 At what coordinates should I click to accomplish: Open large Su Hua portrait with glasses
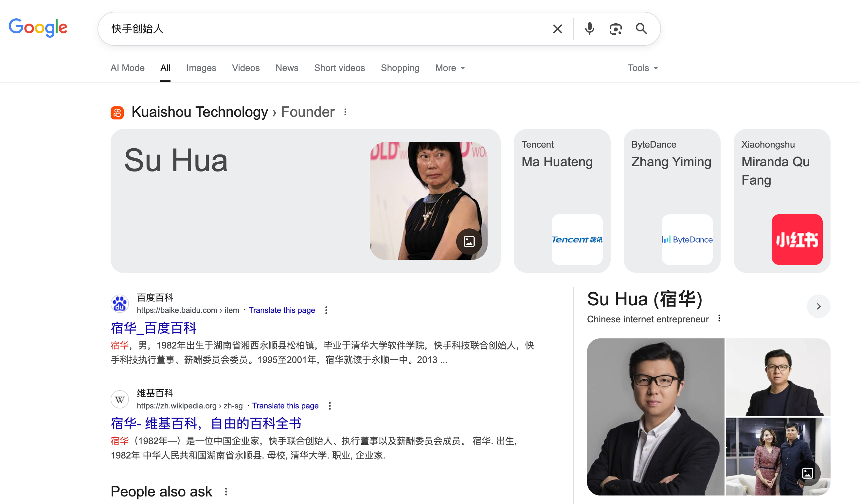click(655, 417)
